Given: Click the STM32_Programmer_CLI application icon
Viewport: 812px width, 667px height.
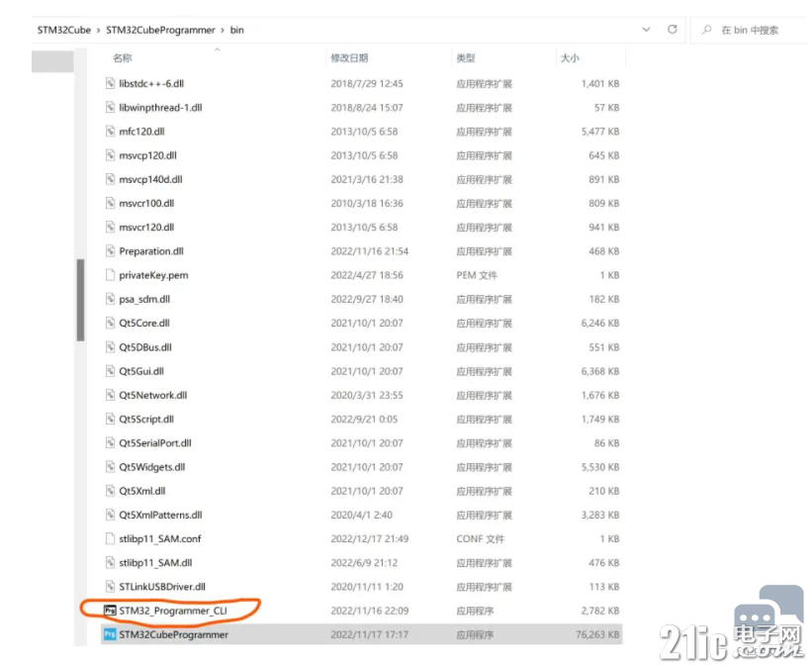Looking at the screenshot, I should point(110,611).
